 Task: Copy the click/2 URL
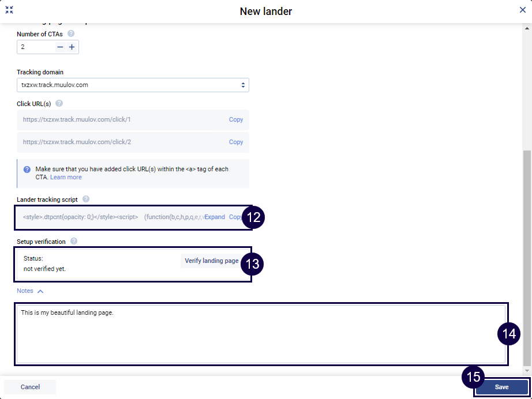[x=236, y=142]
